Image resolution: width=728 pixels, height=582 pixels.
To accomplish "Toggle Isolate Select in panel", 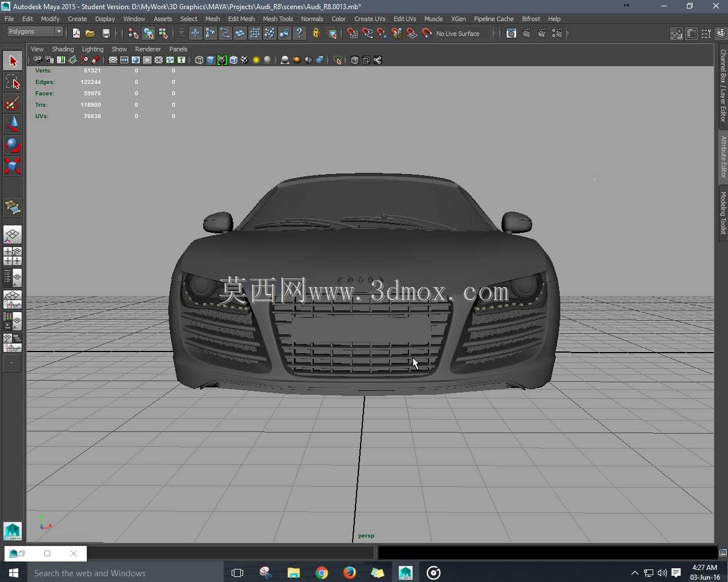I will pos(338,60).
